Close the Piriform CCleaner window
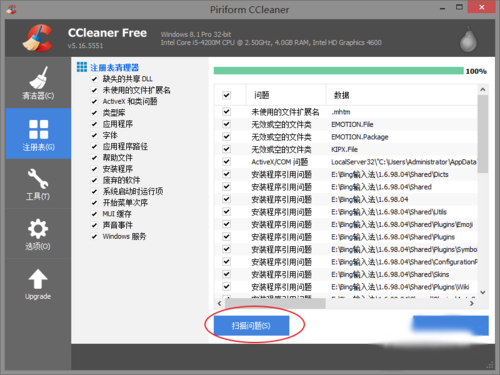The image size is (500, 375). 481,7
